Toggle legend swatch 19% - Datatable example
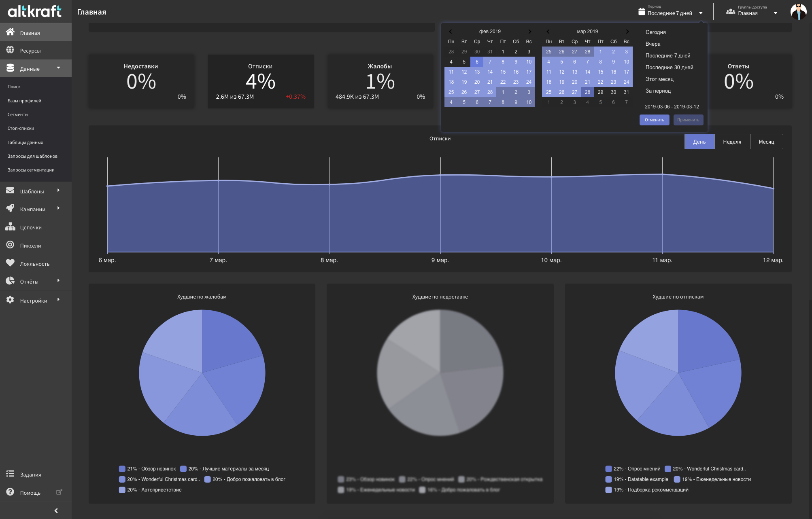Image resolution: width=812 pixels, height=519 pixels. coord(608,479)
